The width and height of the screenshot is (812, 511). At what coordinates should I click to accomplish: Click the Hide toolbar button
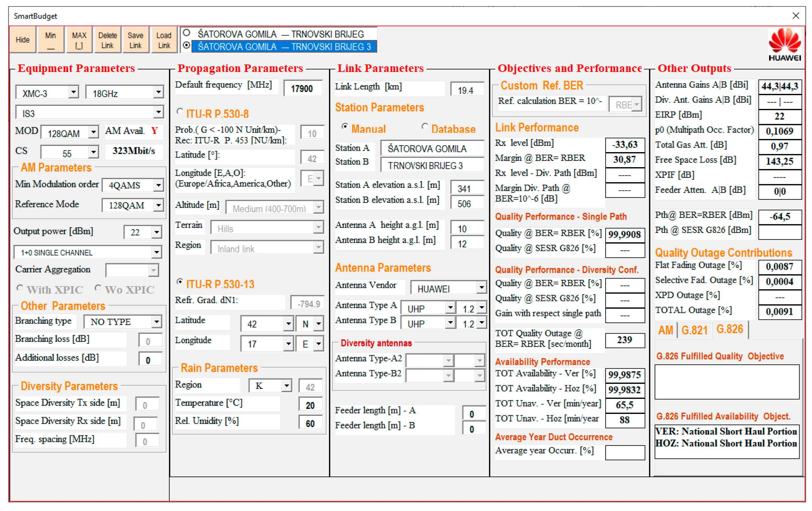click(23, 40)
